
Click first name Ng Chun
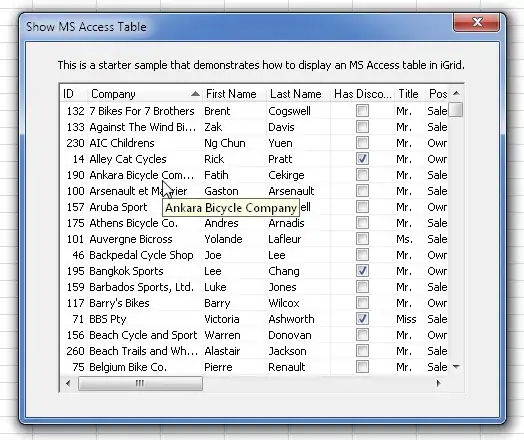225,143
